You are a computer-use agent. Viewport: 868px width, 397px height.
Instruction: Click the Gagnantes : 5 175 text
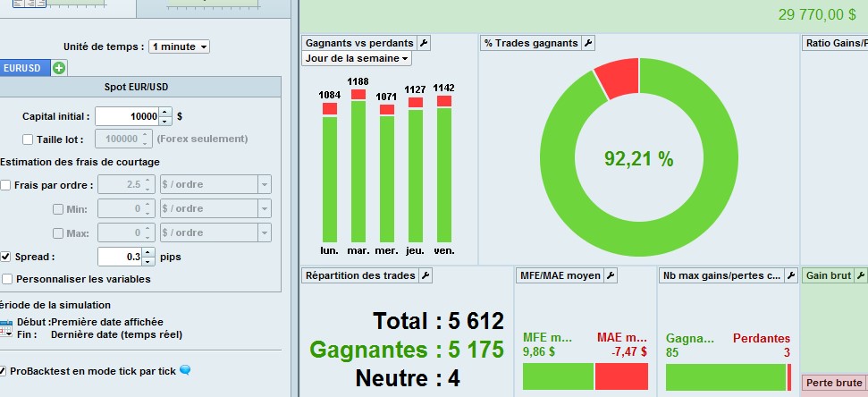[407, 350]
